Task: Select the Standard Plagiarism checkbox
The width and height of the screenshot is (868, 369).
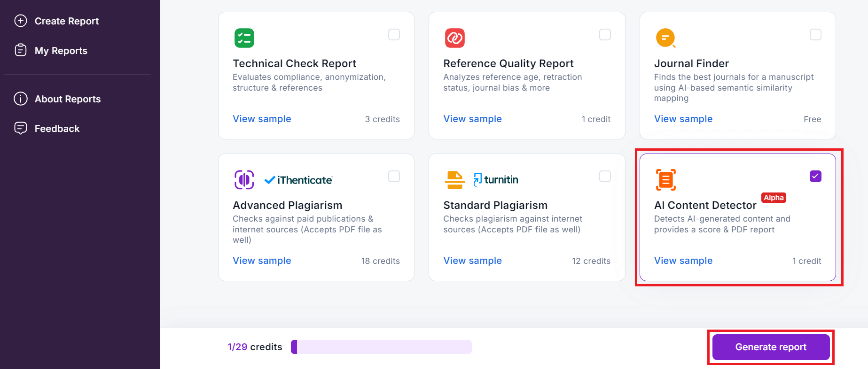Action: pos(605,176)
